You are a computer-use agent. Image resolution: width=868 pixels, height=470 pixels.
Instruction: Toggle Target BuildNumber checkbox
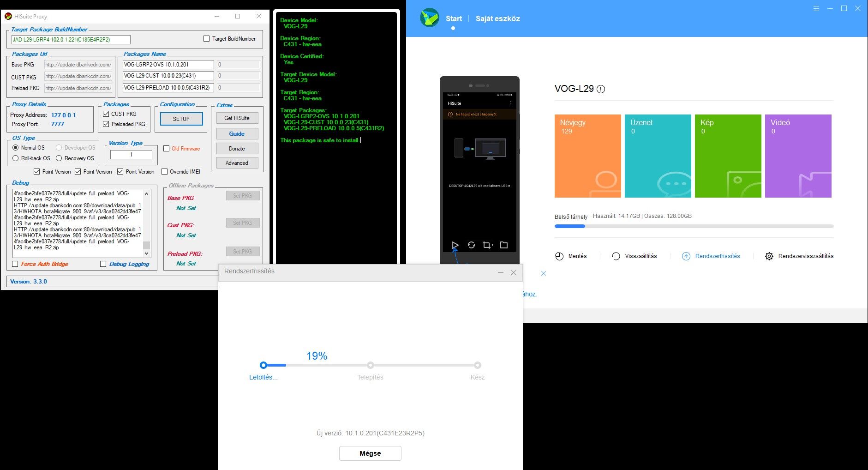[x=207, y=39]
